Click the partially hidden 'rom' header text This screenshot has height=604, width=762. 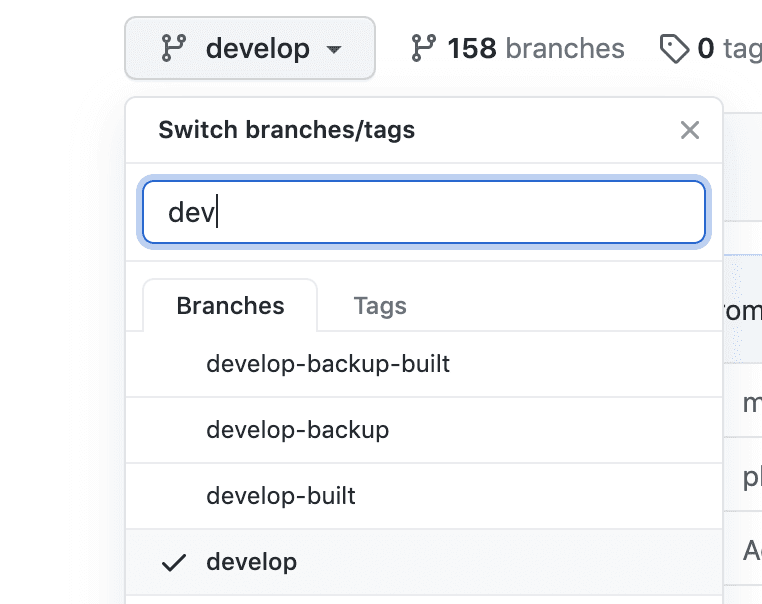point(742,312)
